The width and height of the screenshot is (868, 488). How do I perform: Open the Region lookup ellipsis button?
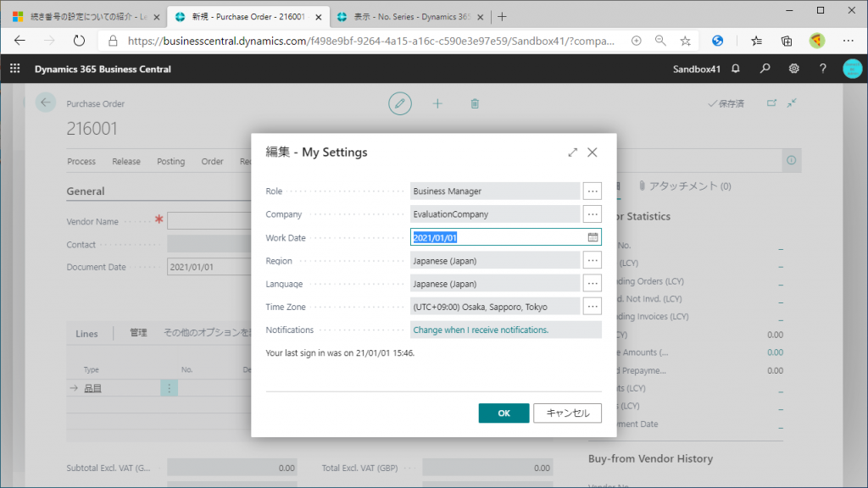pyautogui.click(x=593, y=260)
